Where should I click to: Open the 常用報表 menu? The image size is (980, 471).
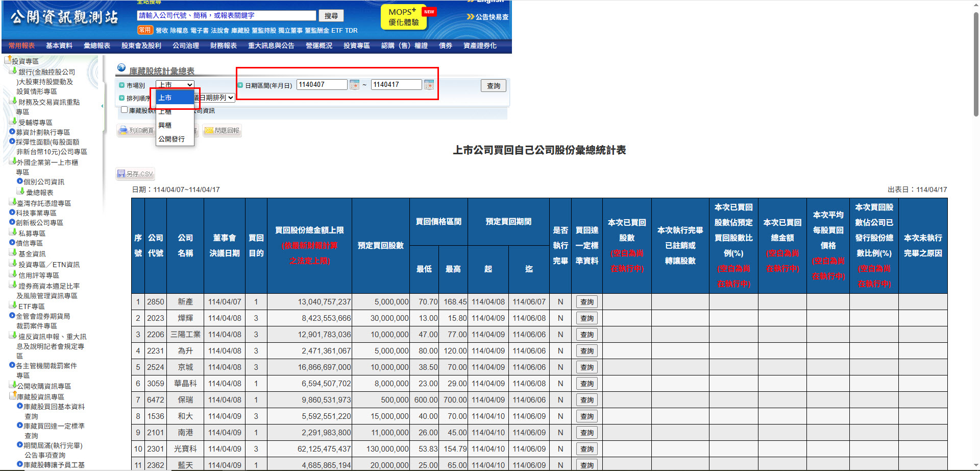click(x=21, y=46)
